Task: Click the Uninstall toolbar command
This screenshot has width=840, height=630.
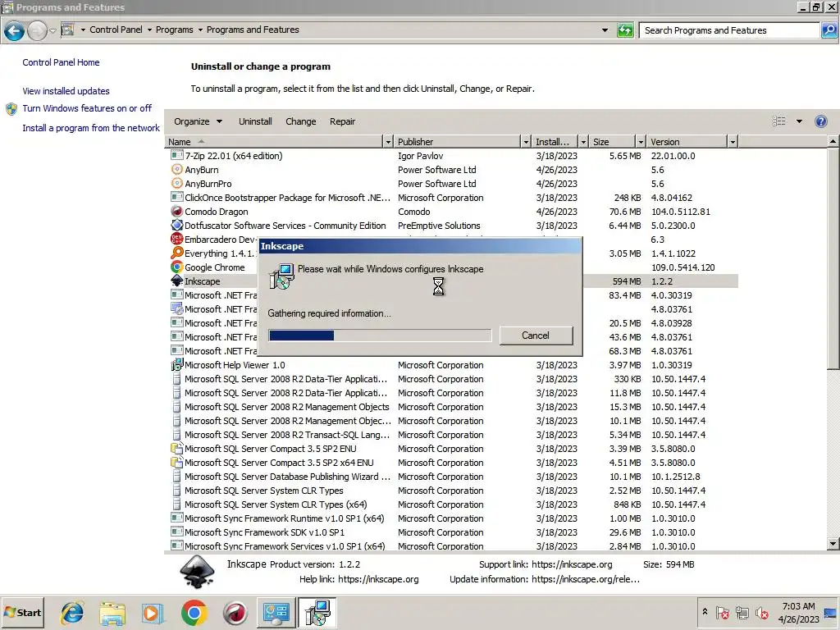Action: click(255, 121)
